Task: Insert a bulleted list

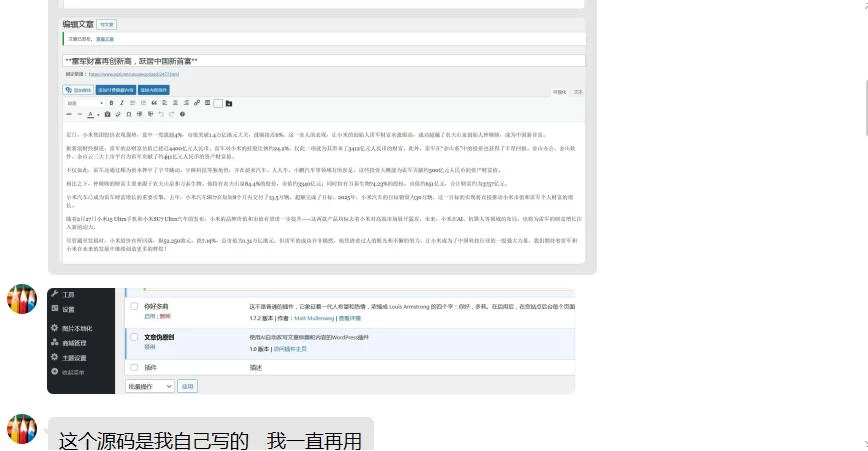Action: (x=132, y=103)
